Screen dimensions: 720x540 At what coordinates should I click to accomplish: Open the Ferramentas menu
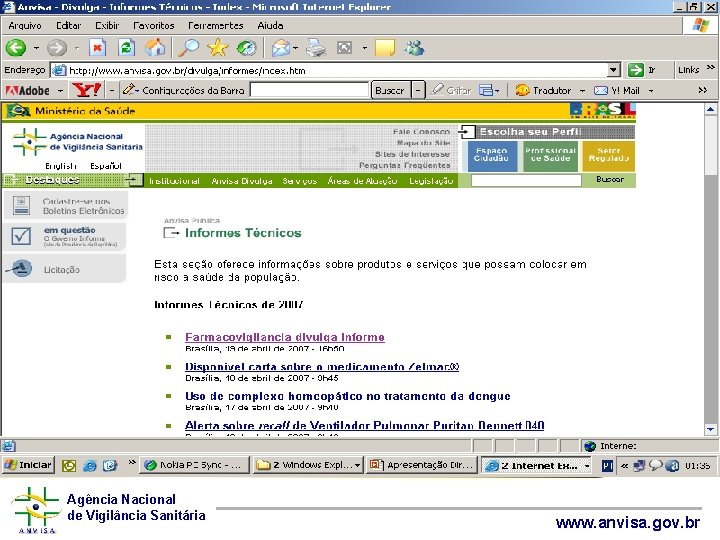215,26
